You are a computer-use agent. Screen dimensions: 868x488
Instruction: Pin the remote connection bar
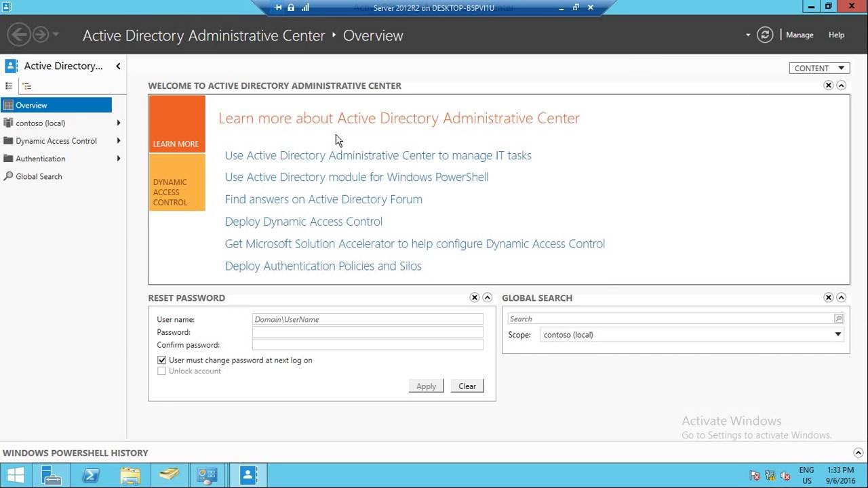pyautogui.click(x=278, y=7)
